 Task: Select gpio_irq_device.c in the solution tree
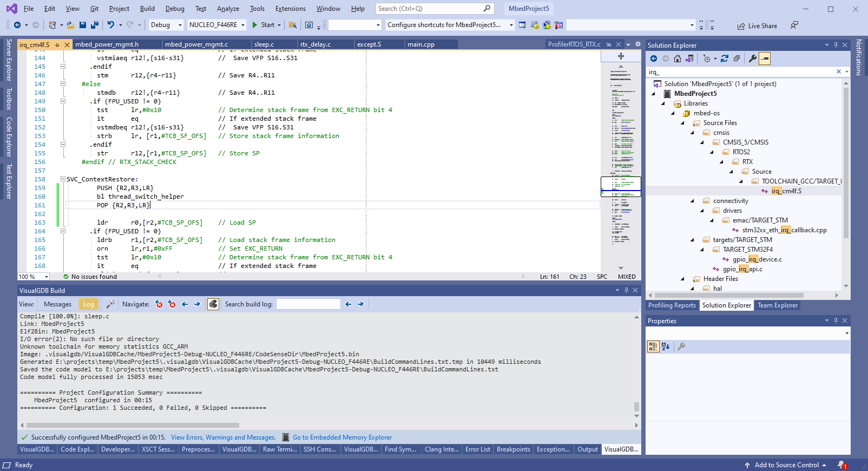(x=757, y=259)
